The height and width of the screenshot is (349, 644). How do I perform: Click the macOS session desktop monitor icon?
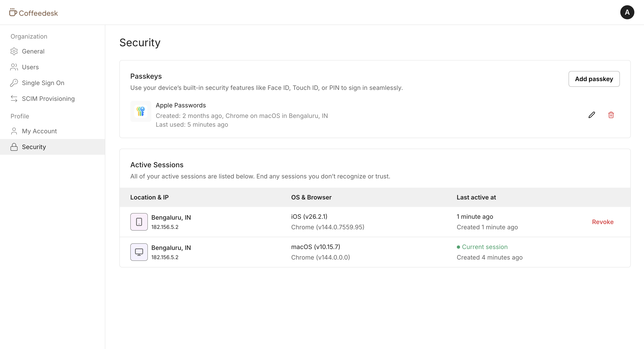[x=139, y=252]
